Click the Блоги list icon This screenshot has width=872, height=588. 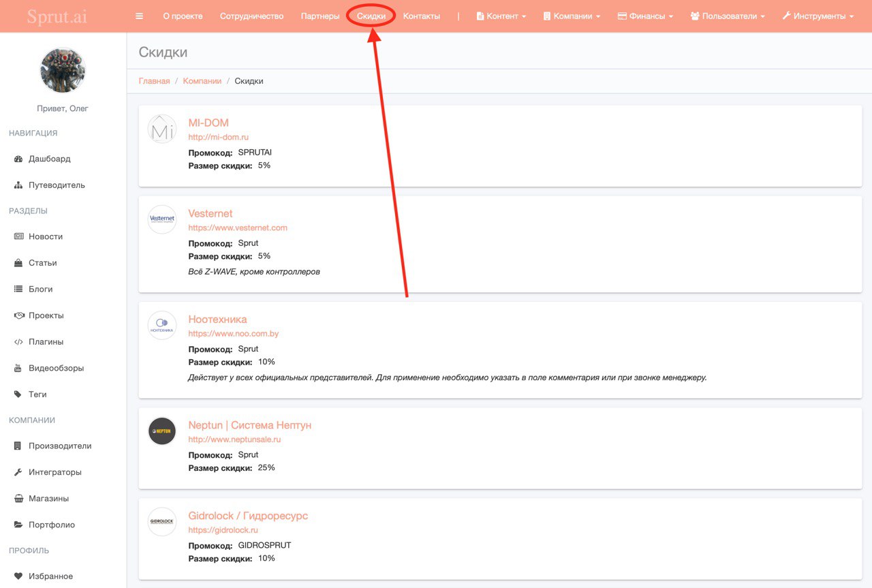(18, 289)
